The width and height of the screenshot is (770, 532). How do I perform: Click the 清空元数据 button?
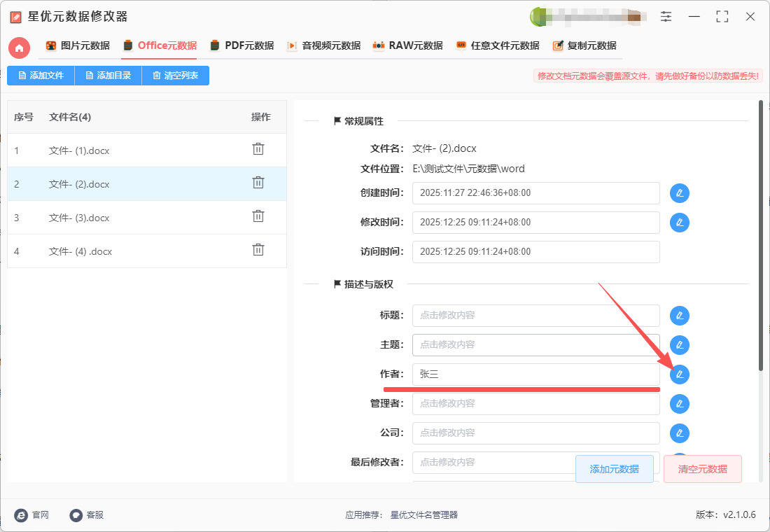click(x=703, y=469)
